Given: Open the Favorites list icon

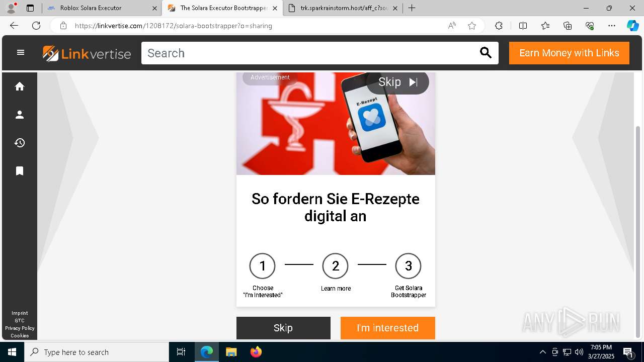Looking at the screenshot, I should point(545,26).
